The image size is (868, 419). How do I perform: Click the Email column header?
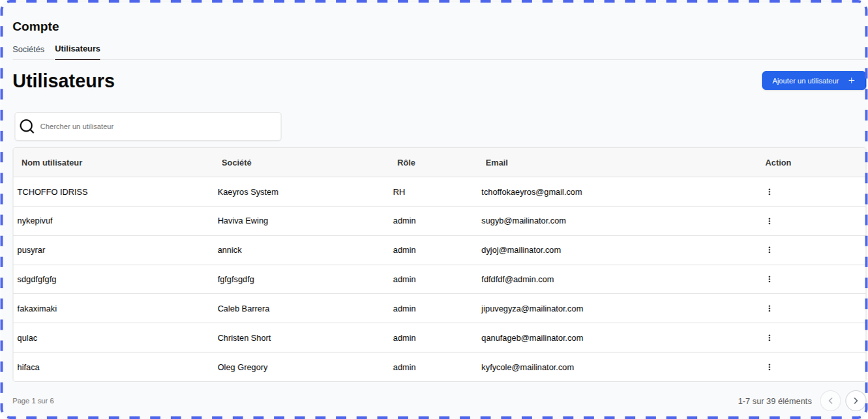[x=496, y=163]
